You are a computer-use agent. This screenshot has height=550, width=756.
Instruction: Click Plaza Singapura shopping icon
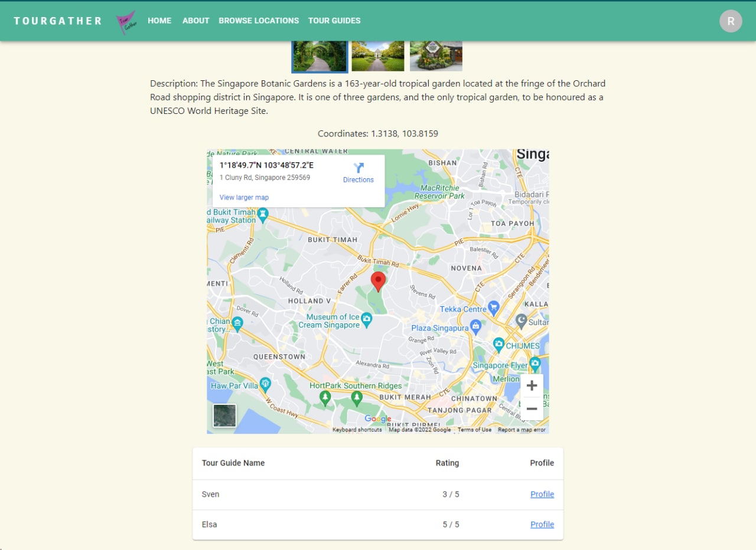tap(476, 328)
